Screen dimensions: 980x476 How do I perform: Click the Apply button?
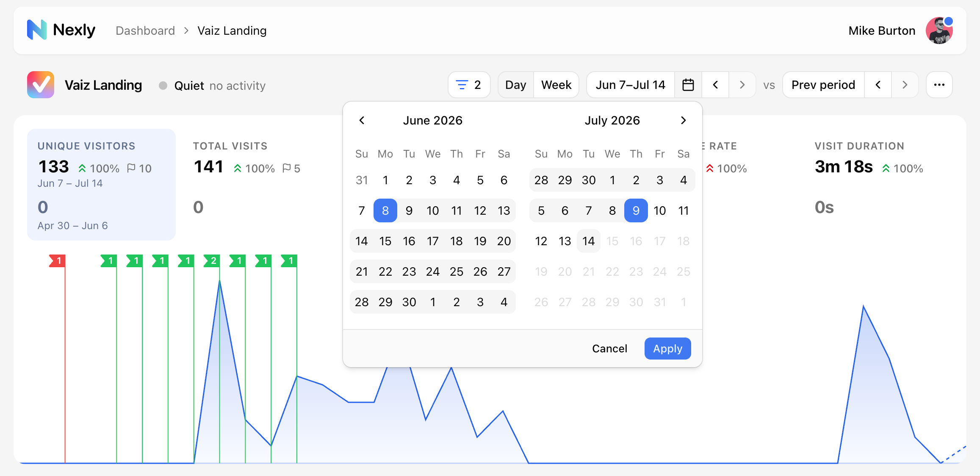pos(667,349)
